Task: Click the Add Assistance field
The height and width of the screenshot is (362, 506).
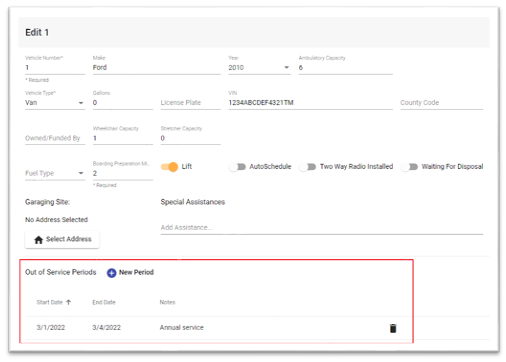Action: [x=322, y=228]
